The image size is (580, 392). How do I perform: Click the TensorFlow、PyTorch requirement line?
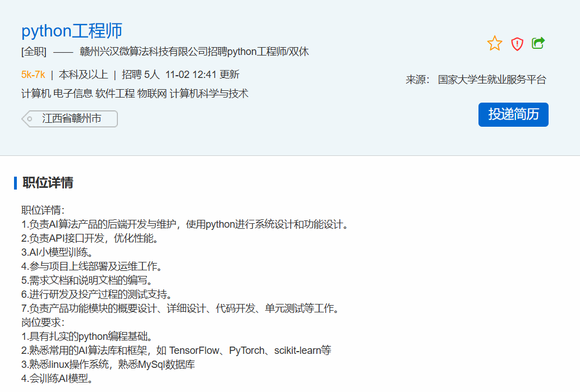pos(176,351)
